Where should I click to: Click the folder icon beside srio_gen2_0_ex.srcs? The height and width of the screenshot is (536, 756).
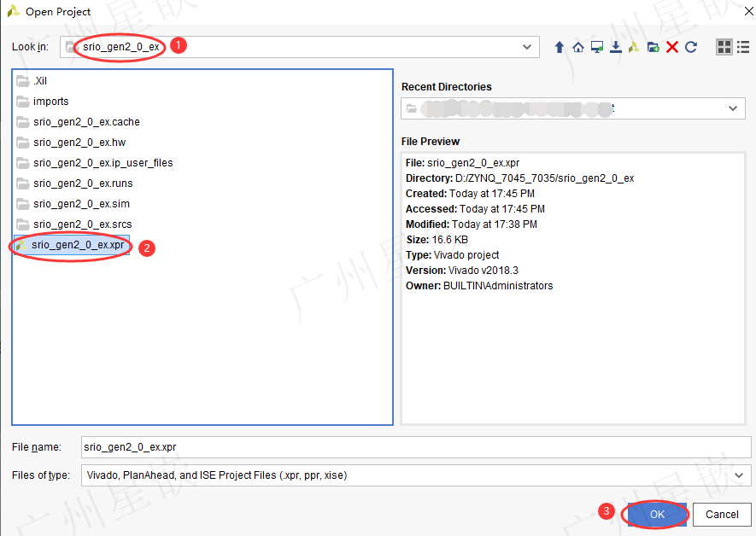[x=23, y=224]
